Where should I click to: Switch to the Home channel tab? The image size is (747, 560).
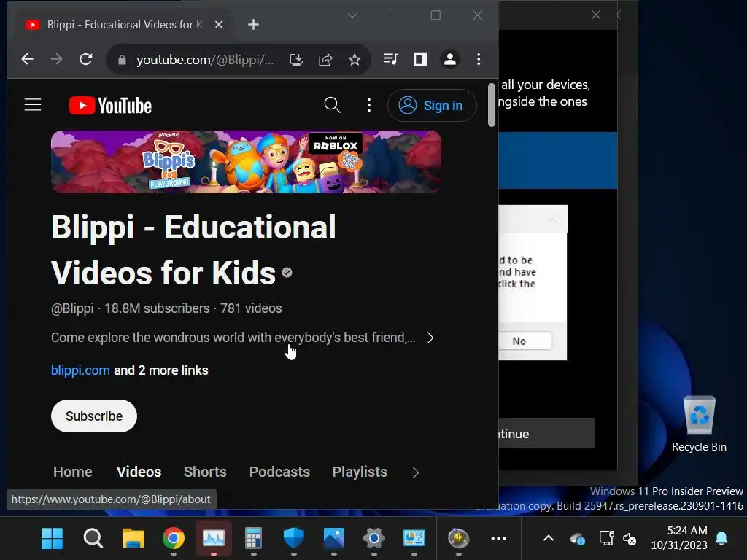pos(73,472)
